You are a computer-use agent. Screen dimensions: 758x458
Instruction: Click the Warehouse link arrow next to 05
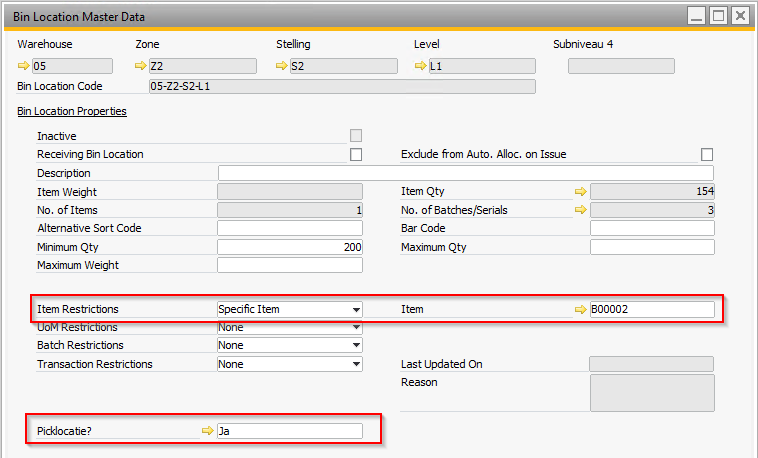tap(24, 67)
